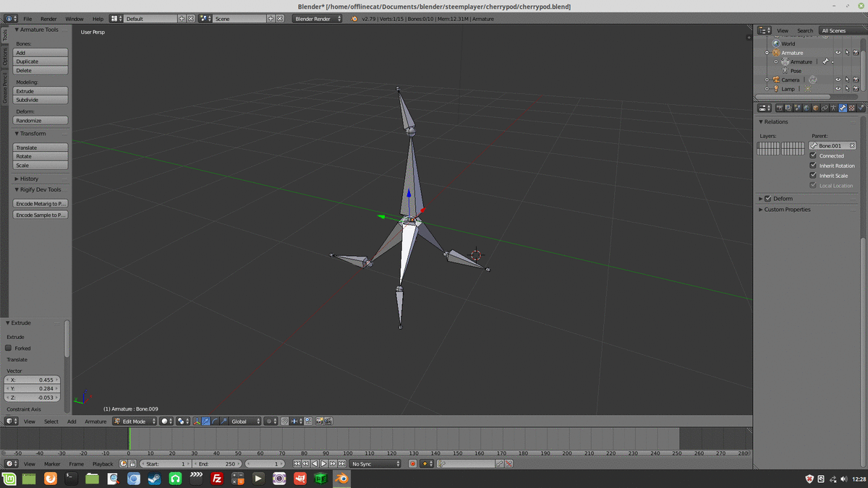Open the Scene properties tab icon
Image resolution: width=868 pixels, height=488 pixels.
[x=797, y=108]
